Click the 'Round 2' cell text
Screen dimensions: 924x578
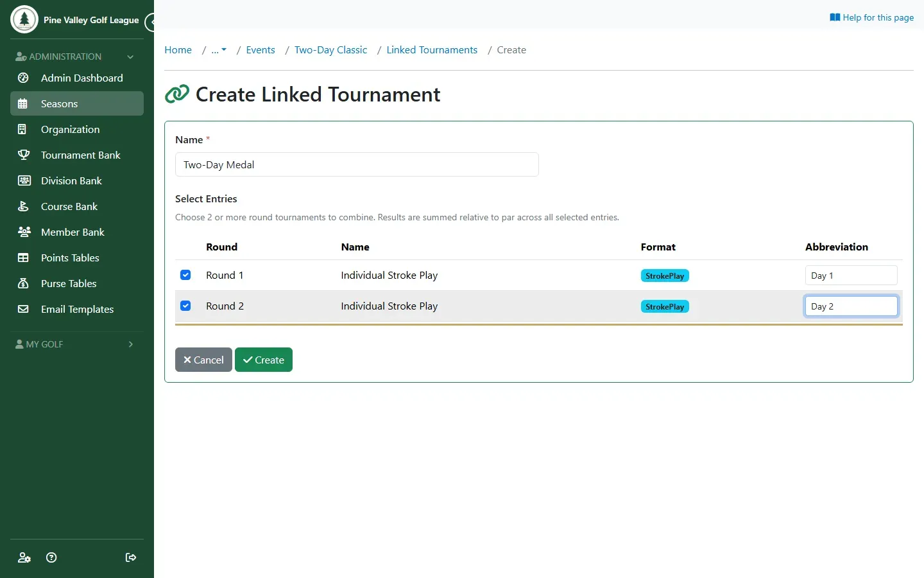(225, 306)
